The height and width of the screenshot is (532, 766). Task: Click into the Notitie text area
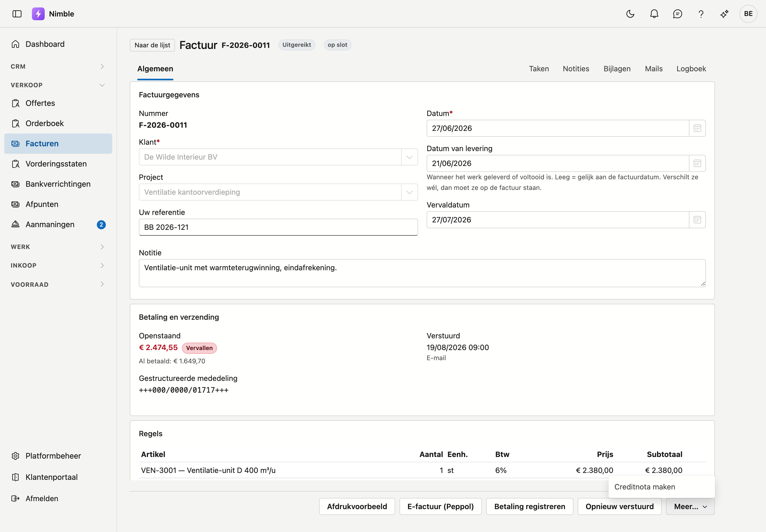[x=422, y=273]
